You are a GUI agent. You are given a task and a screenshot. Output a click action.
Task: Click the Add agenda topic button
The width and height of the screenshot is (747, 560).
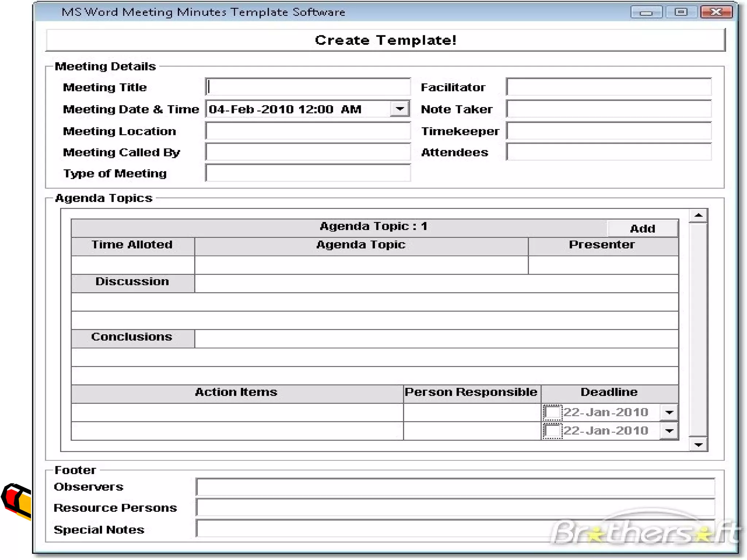(642, 229)
